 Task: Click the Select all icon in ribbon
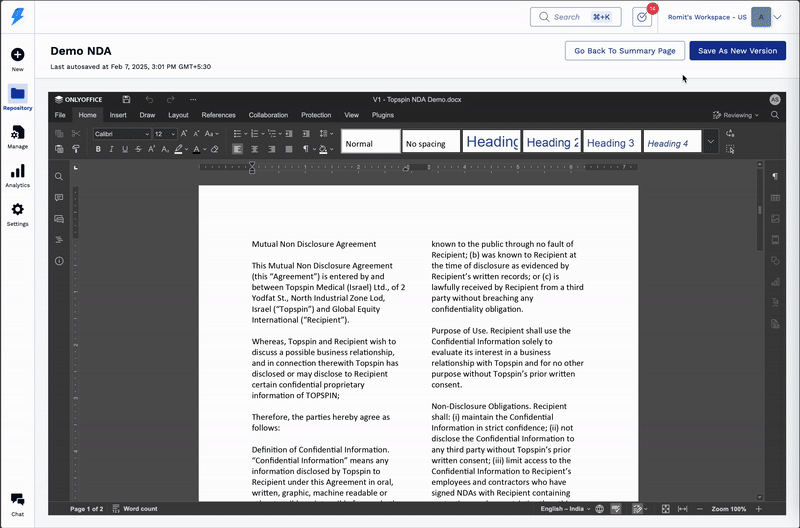730,149
